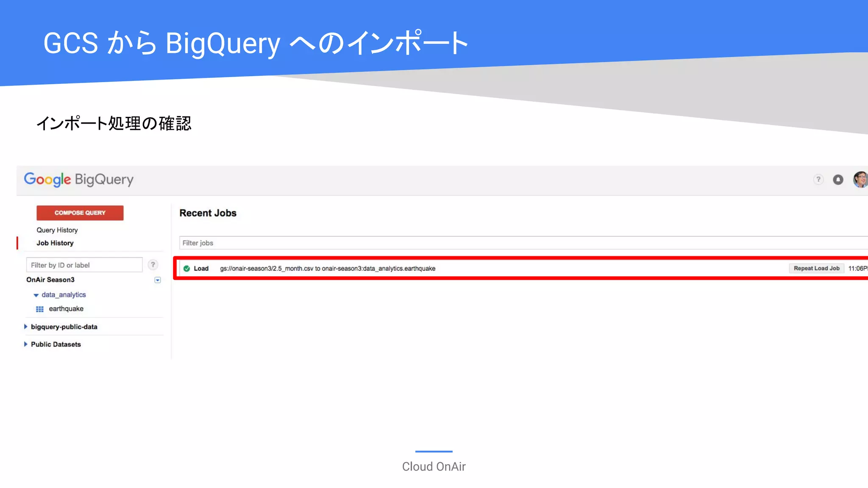Click the Google BigQuery logo

(x=79, y=180)
